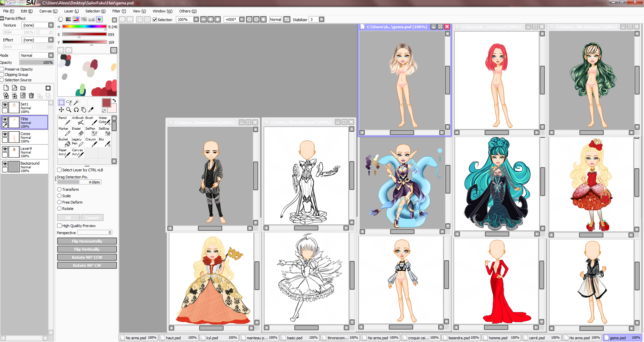Screen dimensions: 644x342
Task: Collapse the Paints Effect section
Action: tap(2, 18)
